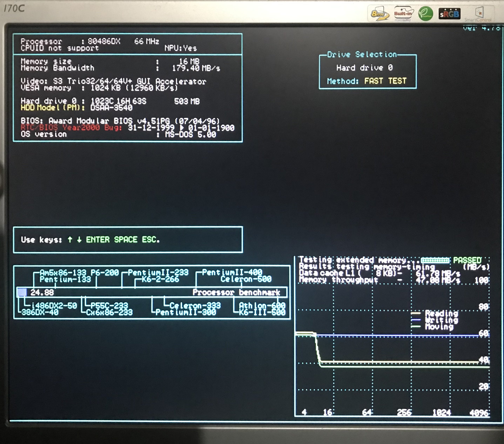Select the Method: FAST TEST option
Image resolution: width=504 pixels, height=444 pixels.
pyautogui.click(x=367, y=81)
